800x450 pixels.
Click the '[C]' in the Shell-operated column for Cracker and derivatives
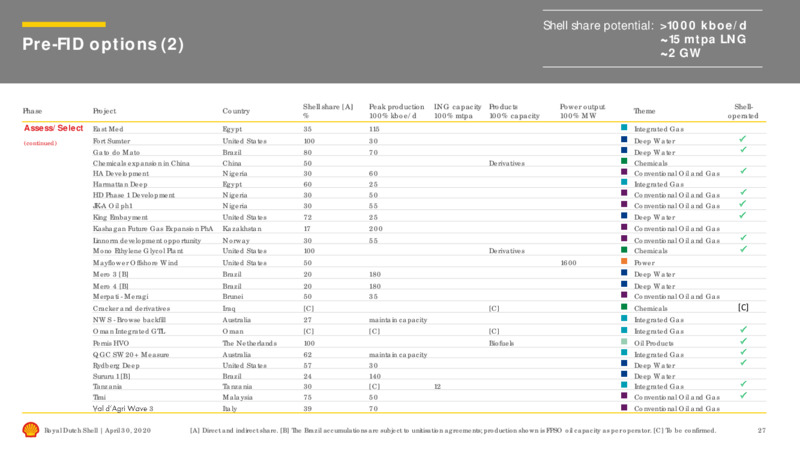coord(743,308)
